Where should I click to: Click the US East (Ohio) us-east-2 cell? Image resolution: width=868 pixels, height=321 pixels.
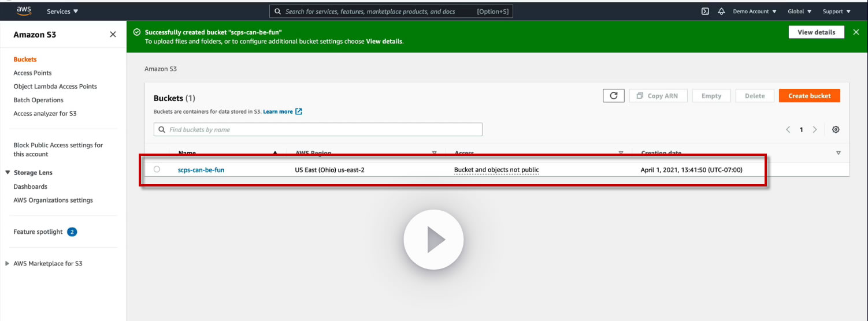point(329,170)
